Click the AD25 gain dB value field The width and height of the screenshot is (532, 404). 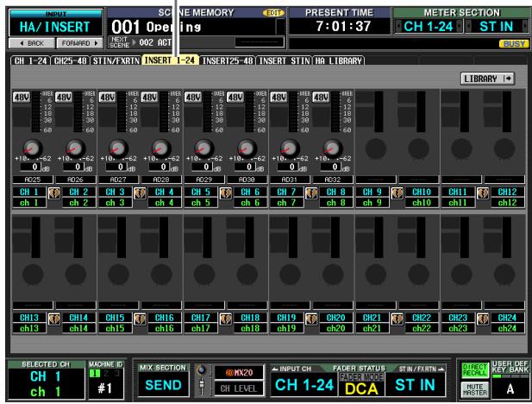pyautogui.click(x=30, y=167)
